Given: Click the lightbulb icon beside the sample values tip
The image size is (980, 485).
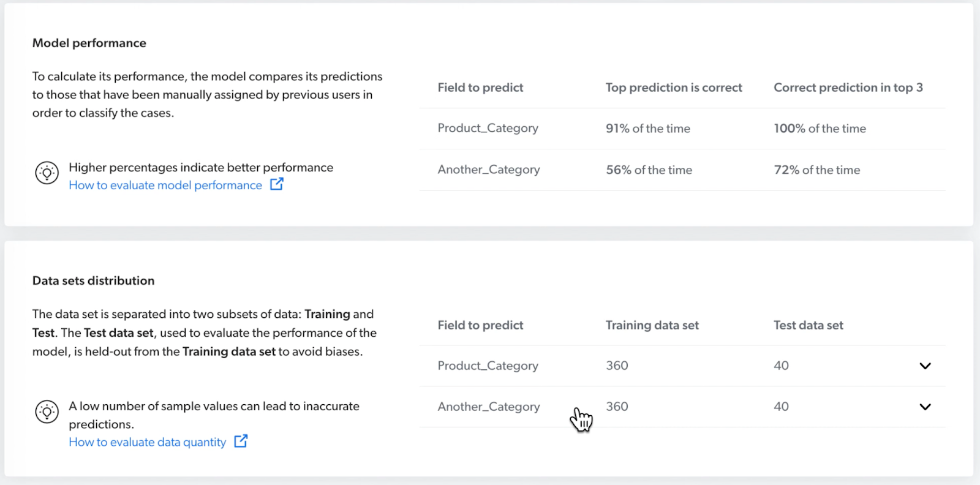Looking at the screenshot, I should pyautogui.click(x=47, y=412).
